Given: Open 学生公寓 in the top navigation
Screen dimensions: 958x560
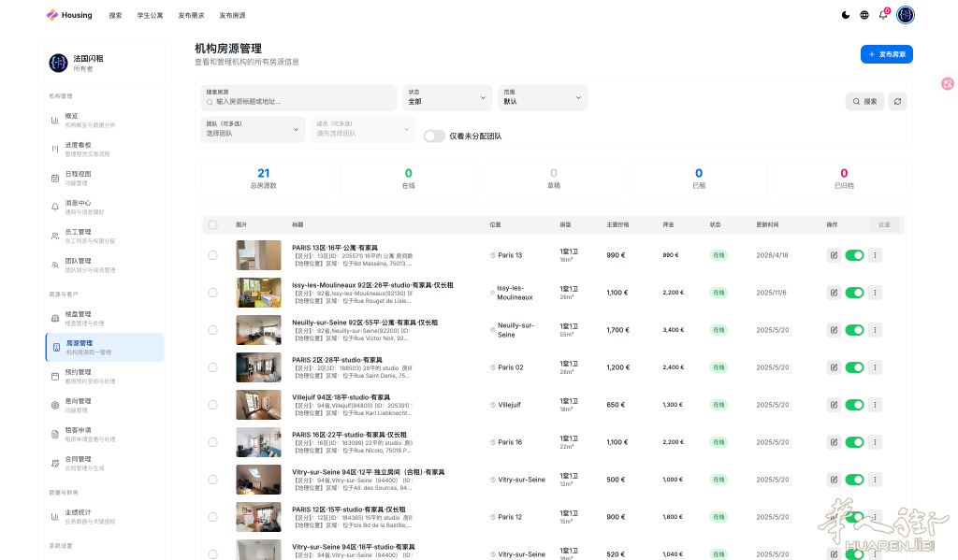Looking at the screenshot, I should click(150, 16).
